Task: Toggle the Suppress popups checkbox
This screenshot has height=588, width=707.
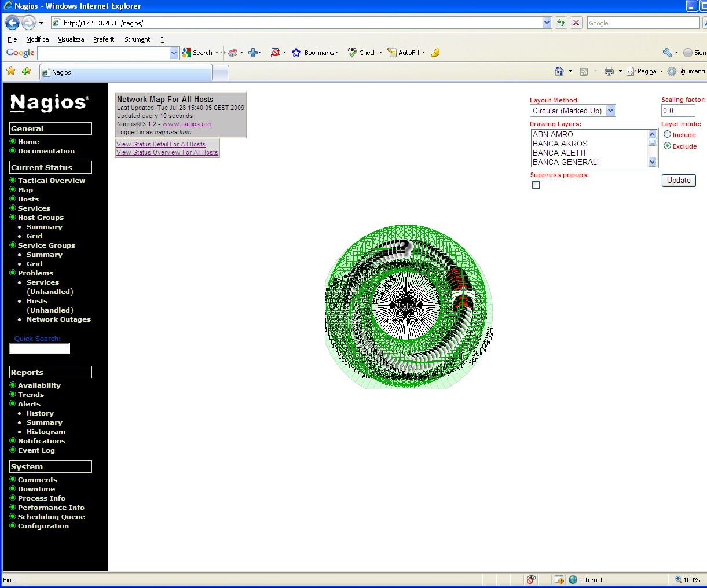Action: (x=536, y=185)
